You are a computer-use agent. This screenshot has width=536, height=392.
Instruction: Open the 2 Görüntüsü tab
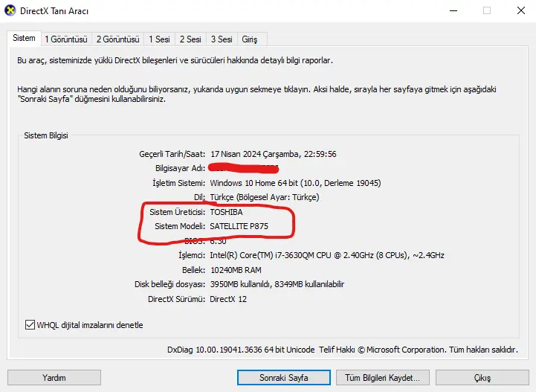[x=118, y=39]
